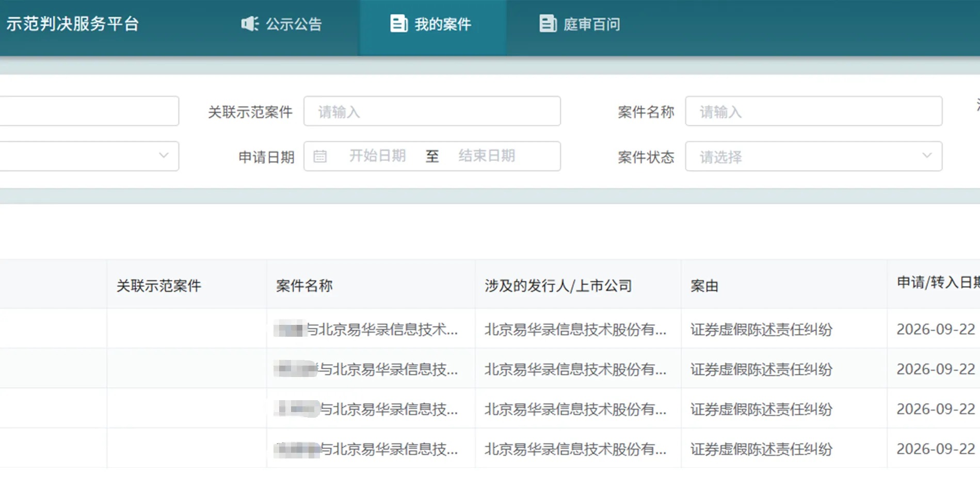Expand the 案件状态 dropdown

coord(813,156)
